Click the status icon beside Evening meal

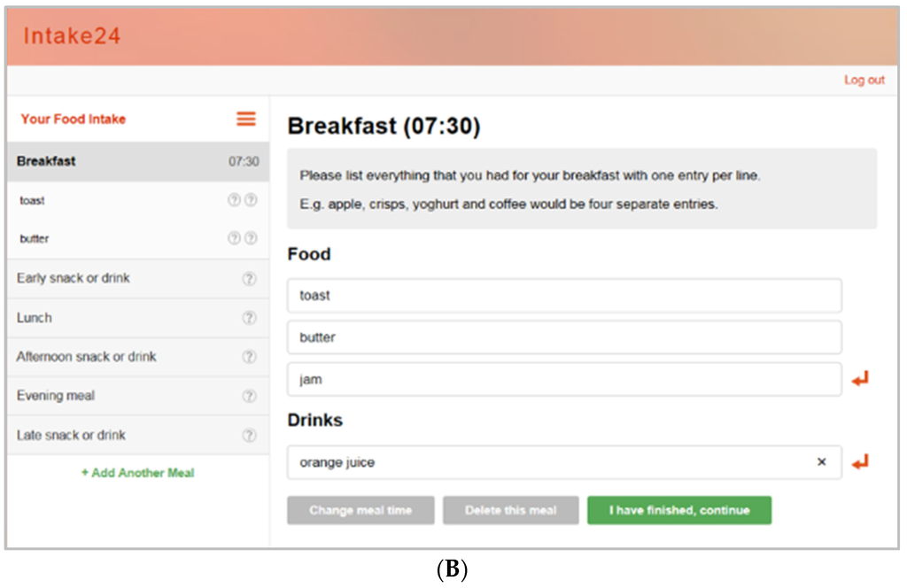tap(249, 396)
